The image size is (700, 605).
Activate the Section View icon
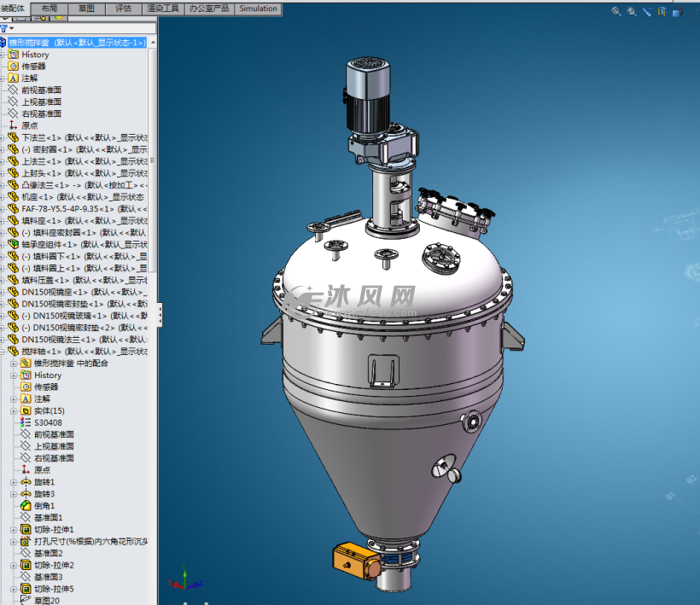point(662,12)
